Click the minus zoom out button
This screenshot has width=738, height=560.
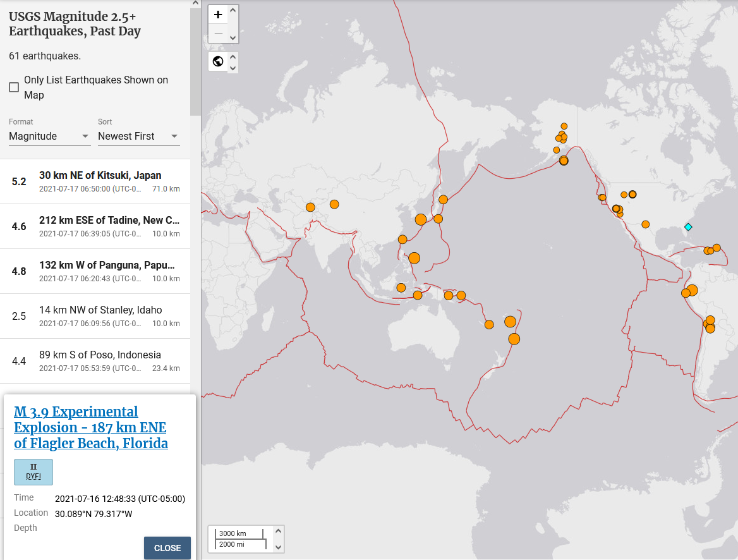(x=218, y=33)
